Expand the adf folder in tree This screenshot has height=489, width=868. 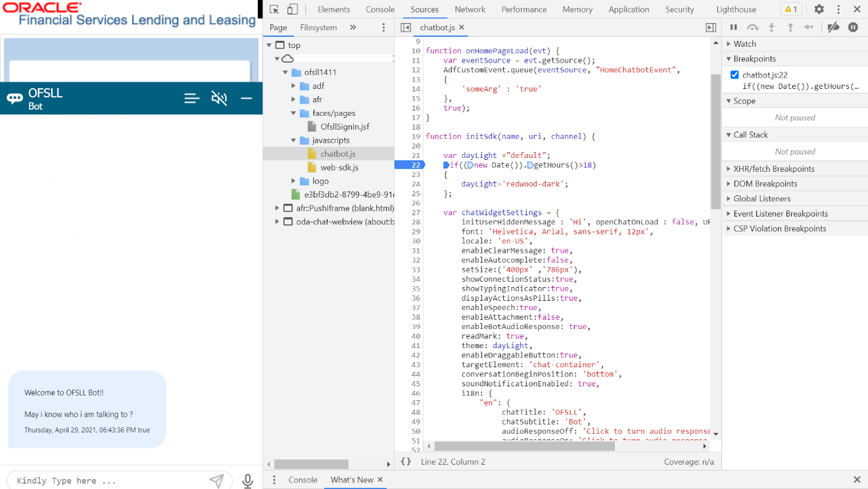point(294,86)
